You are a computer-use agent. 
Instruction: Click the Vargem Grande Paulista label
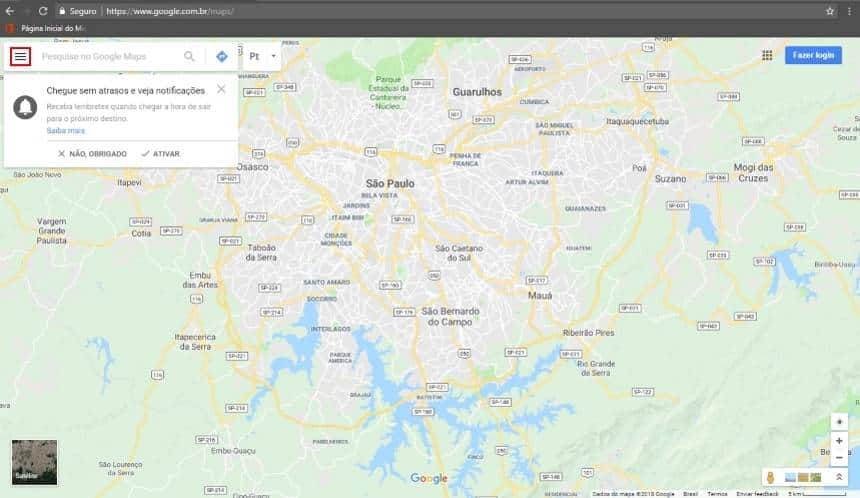52,231
